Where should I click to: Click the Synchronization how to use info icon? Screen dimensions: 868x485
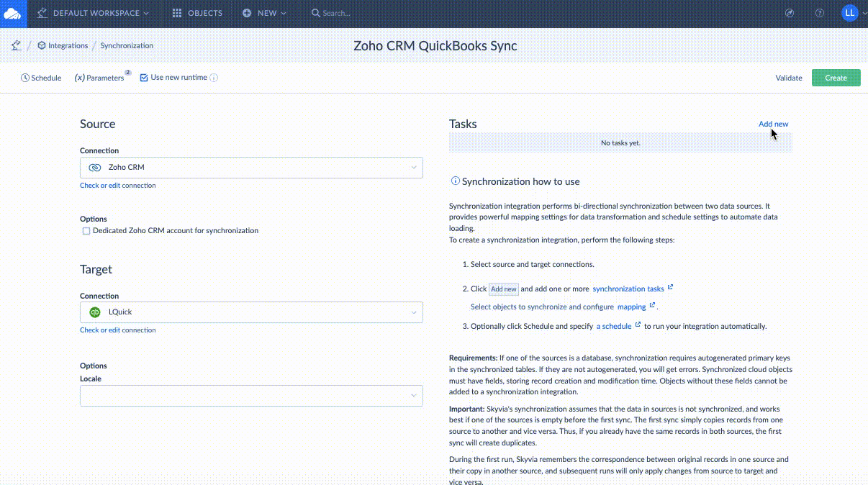click(455, 181)
